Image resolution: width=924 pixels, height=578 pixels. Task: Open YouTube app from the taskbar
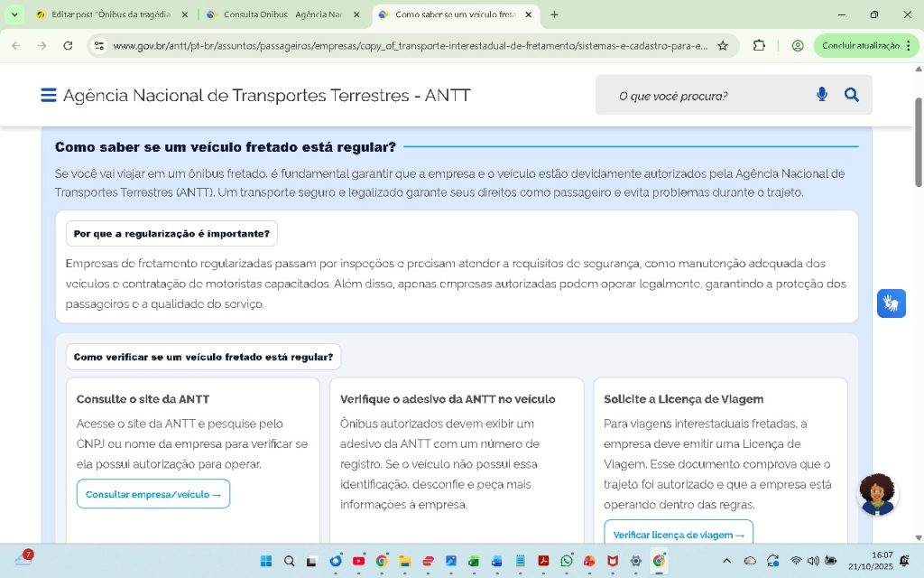(x=358, y=560)
